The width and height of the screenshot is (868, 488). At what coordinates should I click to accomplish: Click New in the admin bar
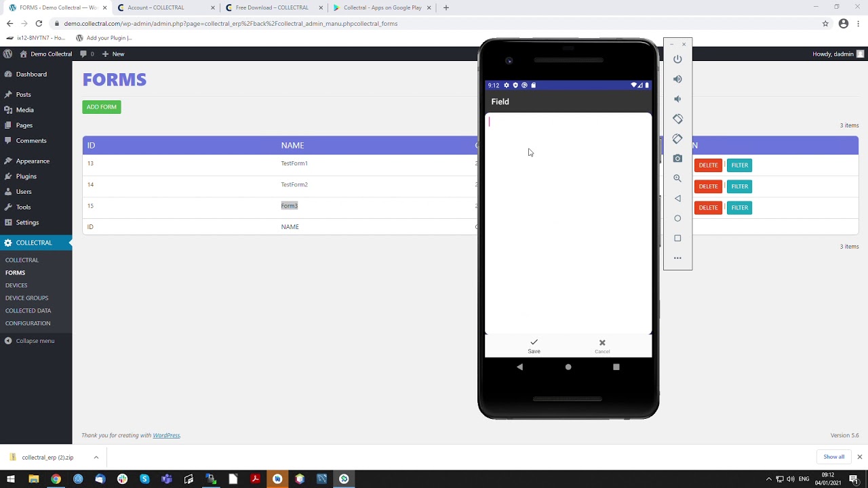pos(113,54)
